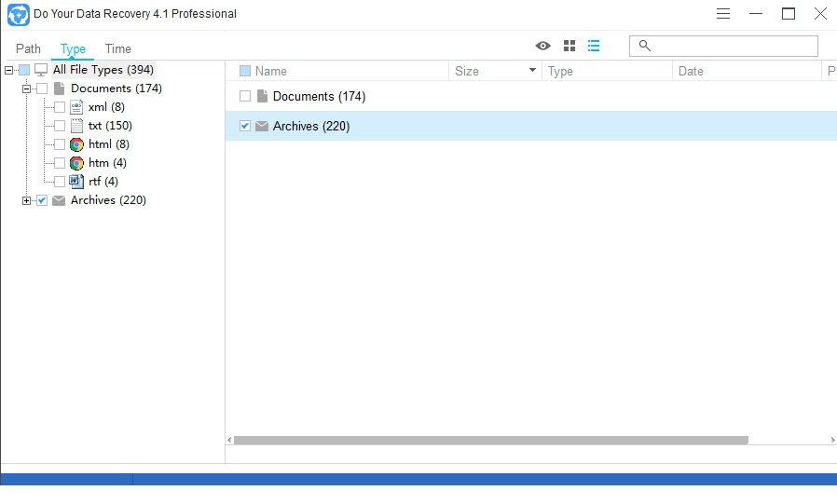
Task: Click the Documents icon in the tree
Action: click(60, 89)
